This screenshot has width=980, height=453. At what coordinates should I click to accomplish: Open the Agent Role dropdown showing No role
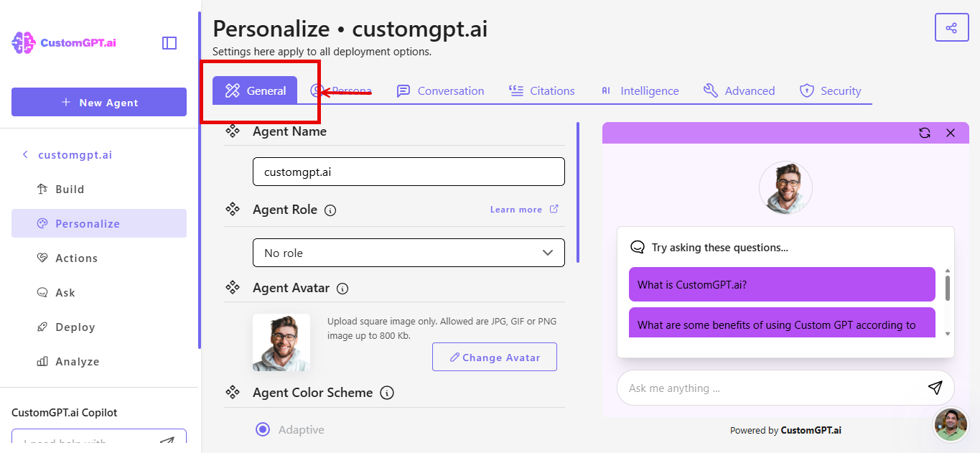click(409, 253)
